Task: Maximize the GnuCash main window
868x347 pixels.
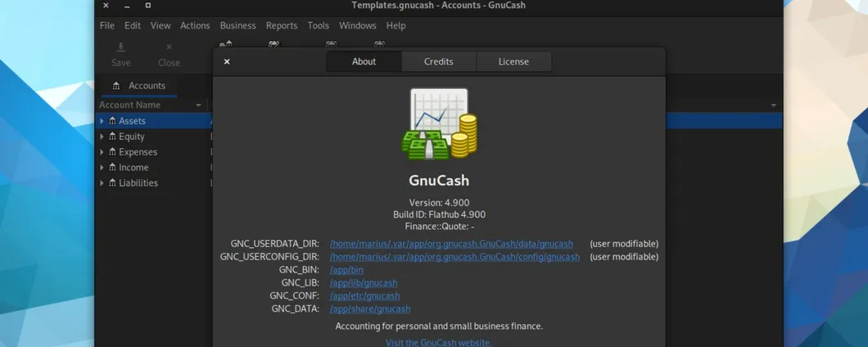Action: [147, 6]
